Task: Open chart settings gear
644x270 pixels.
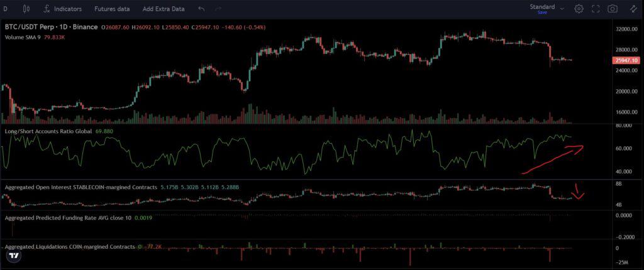Action: point(579,9)
